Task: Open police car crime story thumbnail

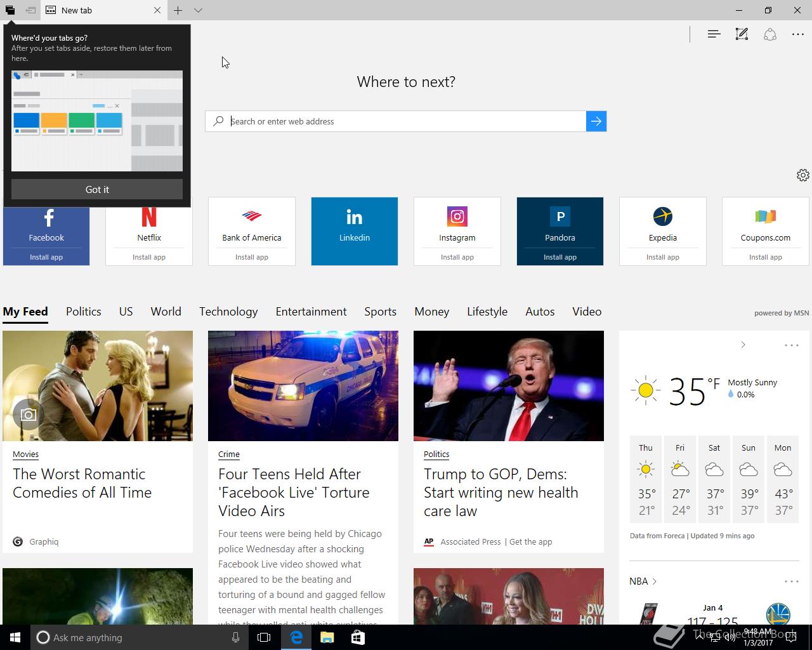Action: (303, 386)
